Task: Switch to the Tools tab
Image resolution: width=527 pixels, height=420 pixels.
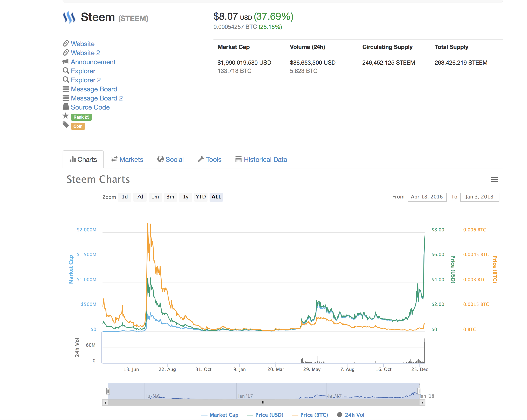Action: (210, 159)
